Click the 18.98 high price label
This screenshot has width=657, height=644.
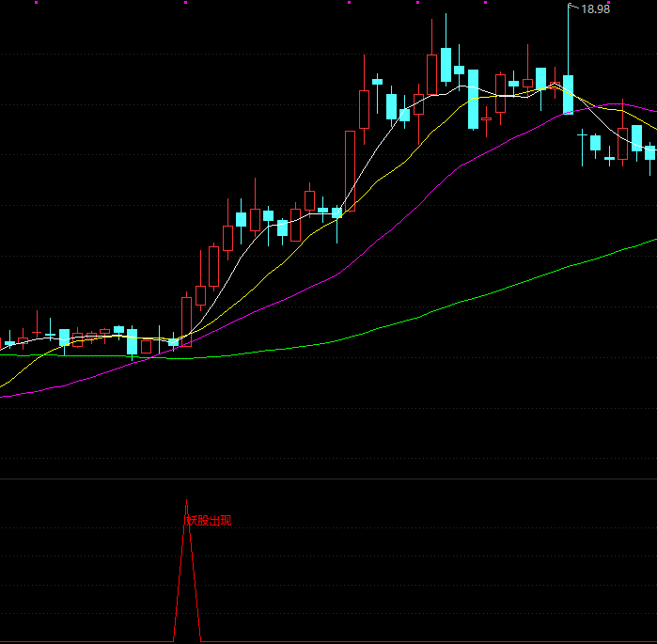coord(595,9)
